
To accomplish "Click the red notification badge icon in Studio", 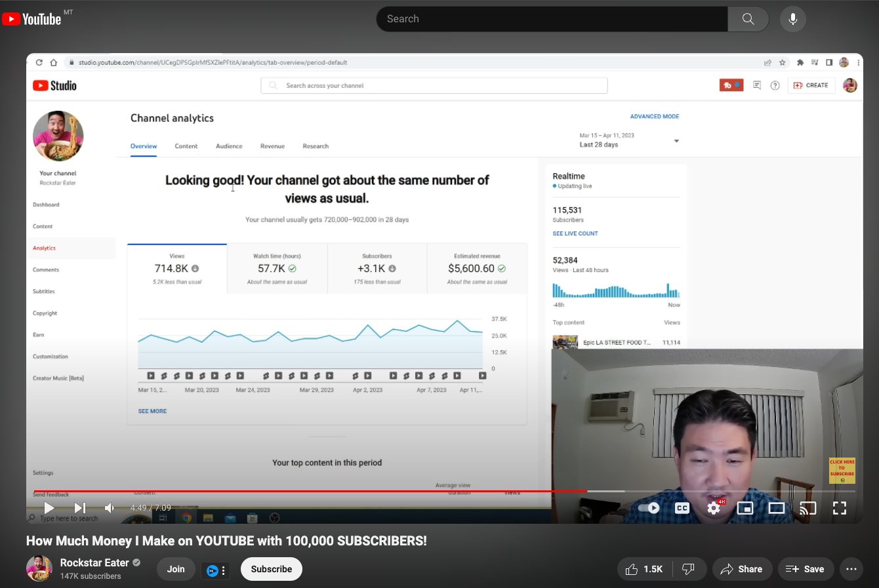I will coord(731,85).
